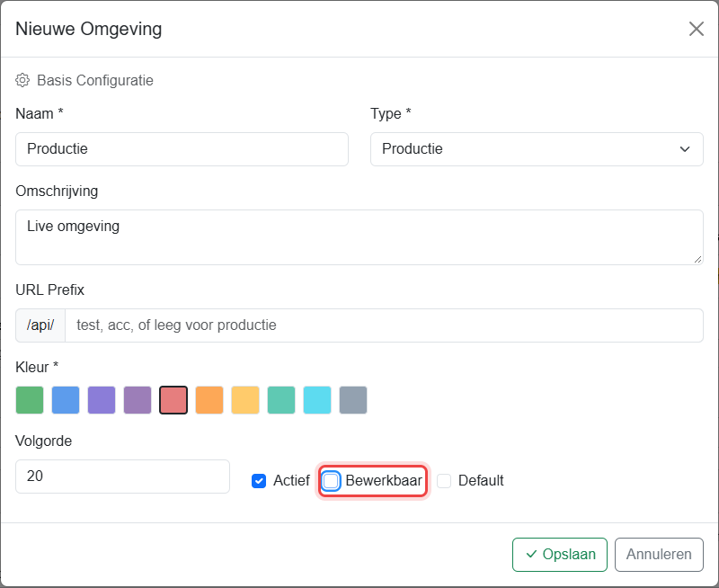Screen dimensions: 719x588
Task: Save with the Opslaan button
Action: pyautogui.click(x=560, y=555)
